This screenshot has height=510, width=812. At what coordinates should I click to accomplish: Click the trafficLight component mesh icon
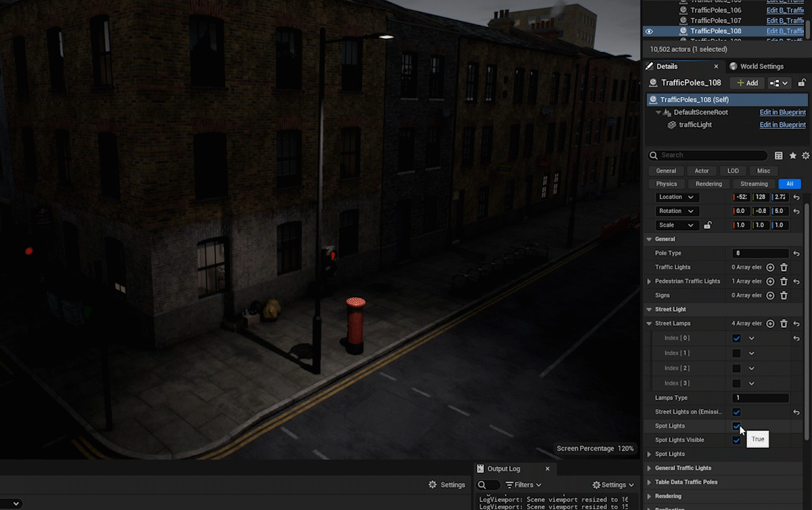672,125
